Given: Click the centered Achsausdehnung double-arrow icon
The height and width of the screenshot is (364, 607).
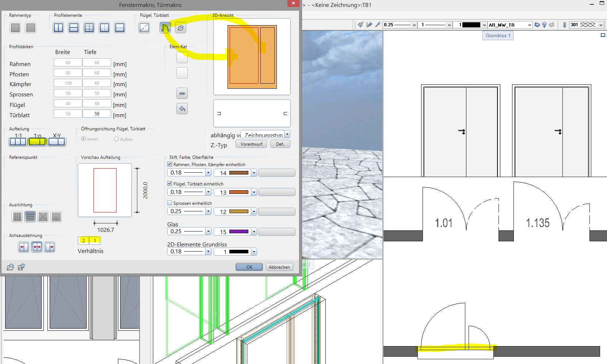Looking at the screenshot, I should [x=37, y=247].
